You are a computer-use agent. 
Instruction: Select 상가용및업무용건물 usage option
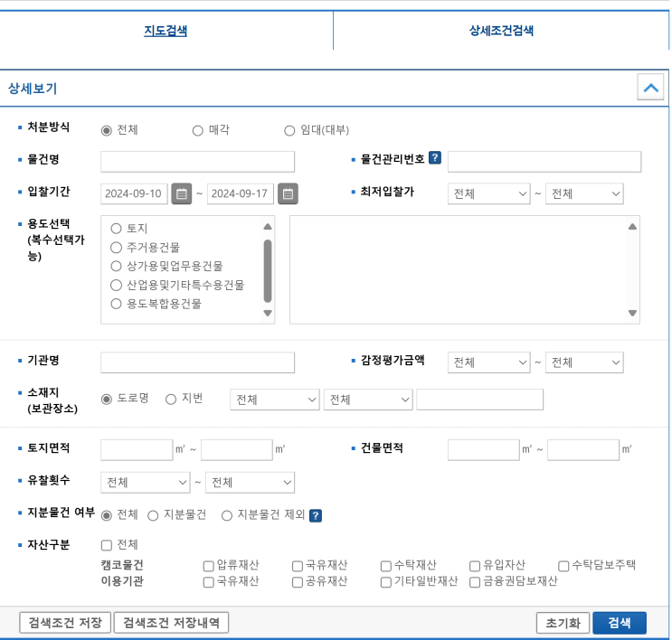[x=116, y=266]
